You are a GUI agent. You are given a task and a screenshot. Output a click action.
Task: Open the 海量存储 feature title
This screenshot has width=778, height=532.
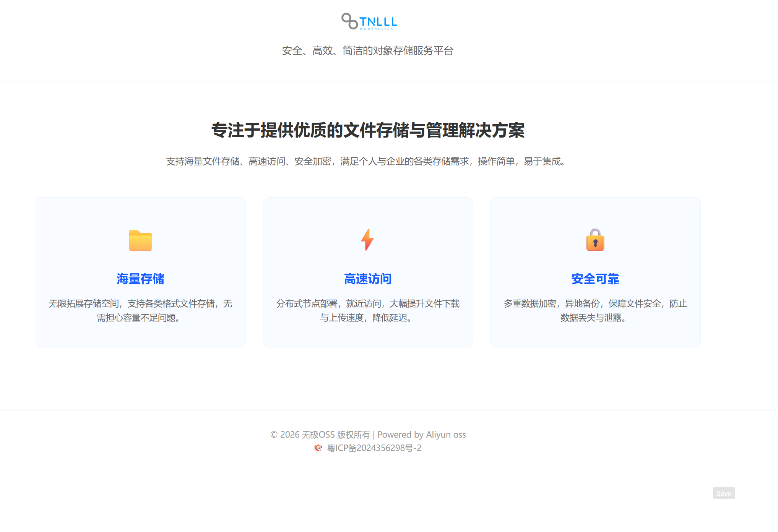(140, 279)
